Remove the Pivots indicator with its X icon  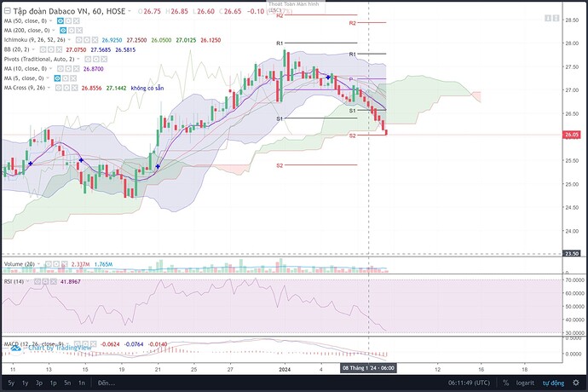pyautogui.click(x=104, y=60)
